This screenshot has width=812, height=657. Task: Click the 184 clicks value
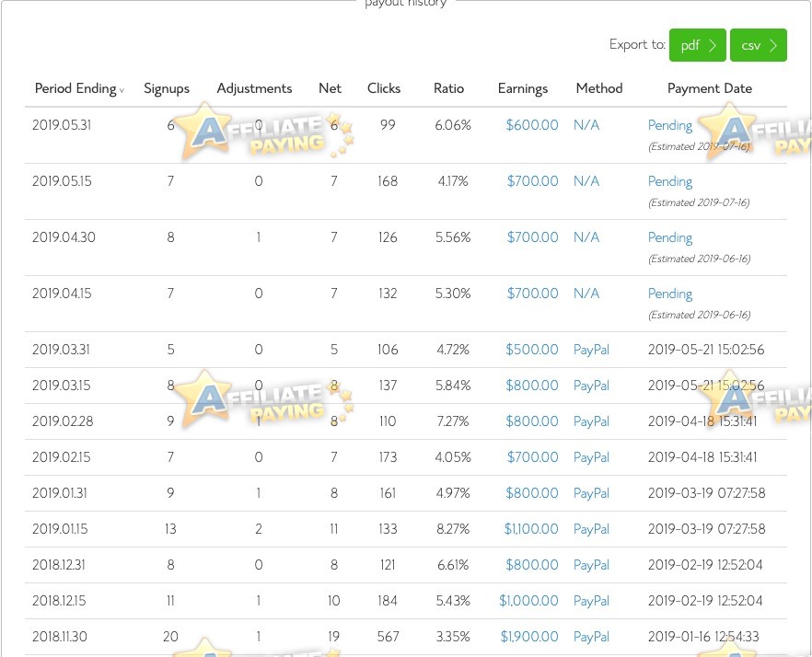coord(388,601)
